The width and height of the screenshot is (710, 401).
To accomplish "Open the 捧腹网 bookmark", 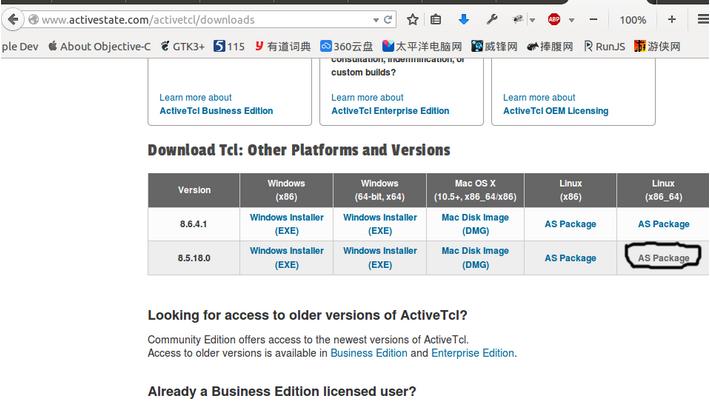I will [550, 46].
